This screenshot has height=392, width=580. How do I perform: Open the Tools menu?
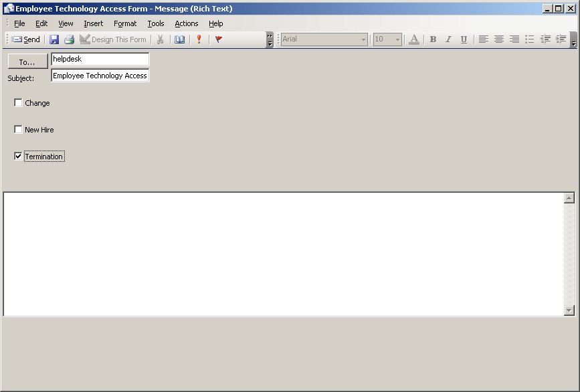156,23
